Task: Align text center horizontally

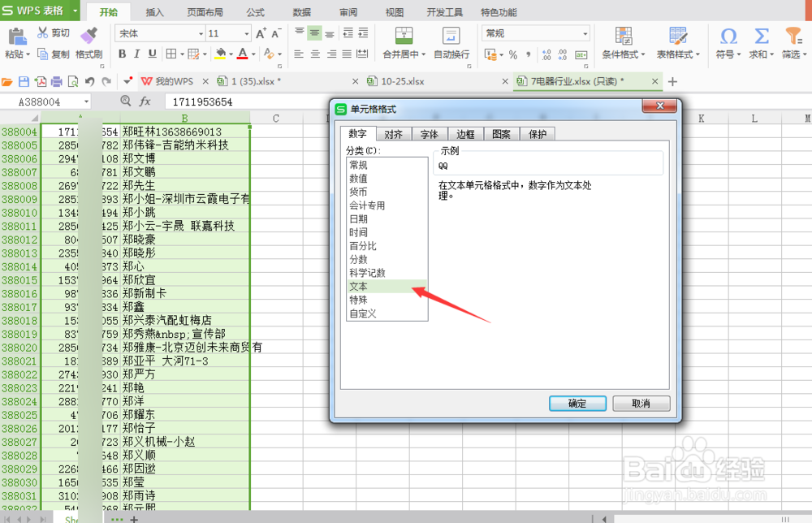Action: pos(315,54)
